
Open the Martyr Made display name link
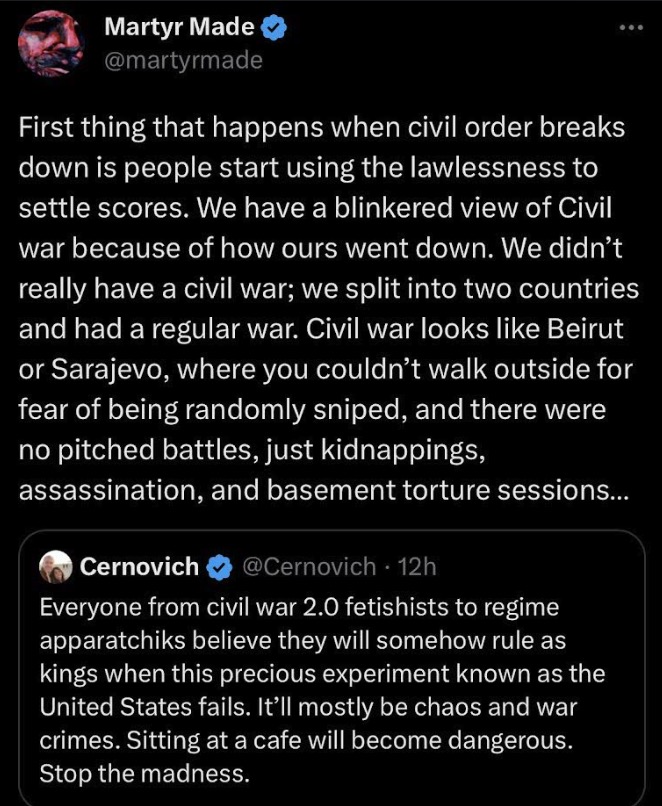[179, 29]
